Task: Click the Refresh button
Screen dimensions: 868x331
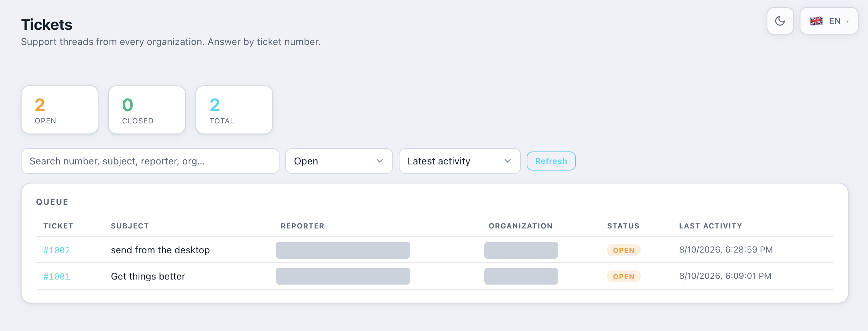Action: pyautogui.click(x=551, y=161)
